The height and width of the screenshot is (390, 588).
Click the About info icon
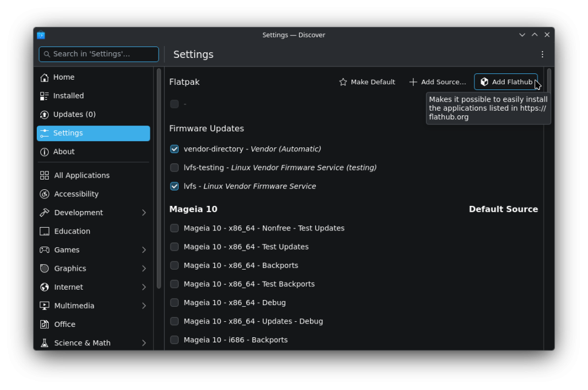[x=44, y=152]
